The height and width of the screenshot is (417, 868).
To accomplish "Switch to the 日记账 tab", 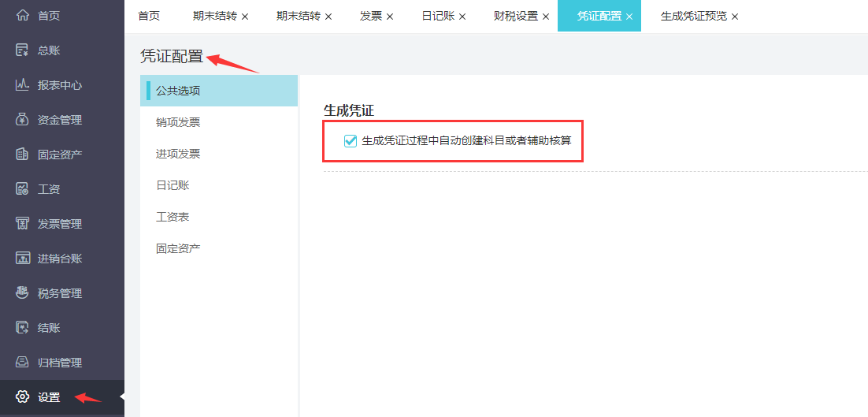I will [439, 16].
